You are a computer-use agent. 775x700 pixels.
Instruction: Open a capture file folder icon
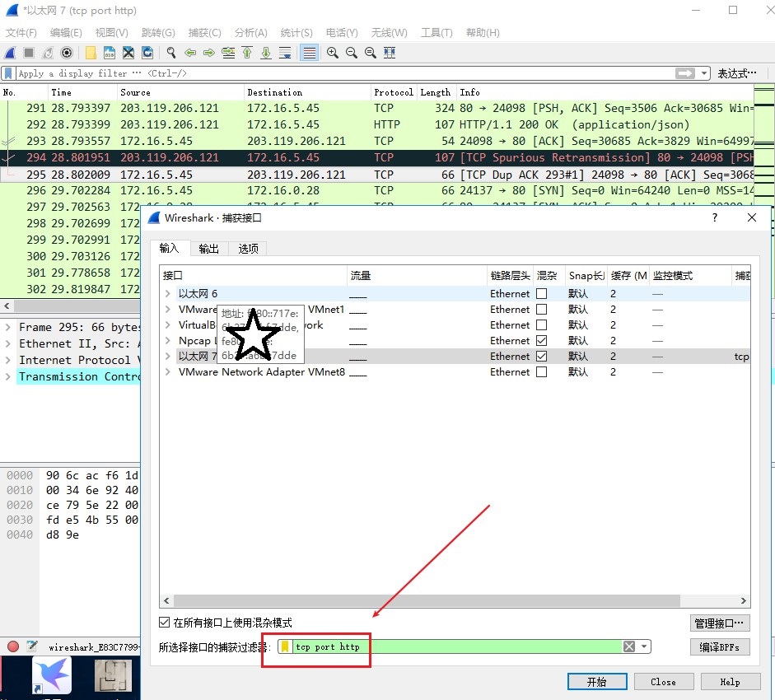click(x=91, y=53)
